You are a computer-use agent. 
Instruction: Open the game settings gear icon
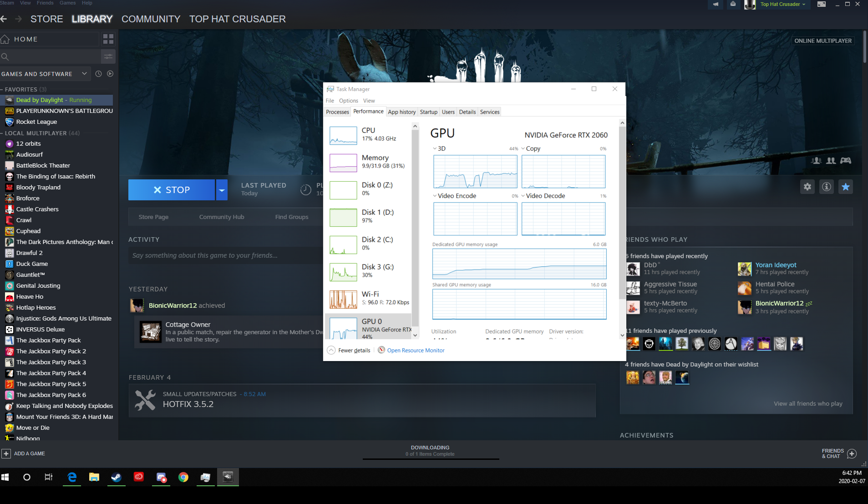point(807,187)
